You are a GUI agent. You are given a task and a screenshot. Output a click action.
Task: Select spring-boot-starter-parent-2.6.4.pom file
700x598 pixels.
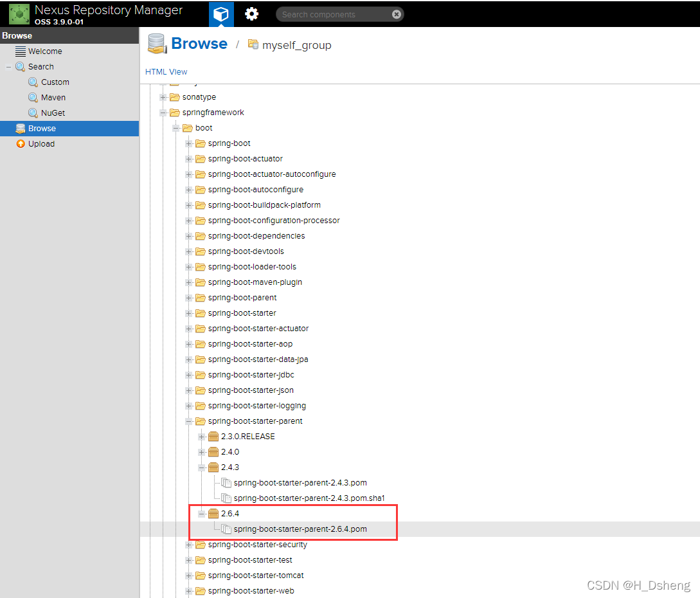coord(300,529)
